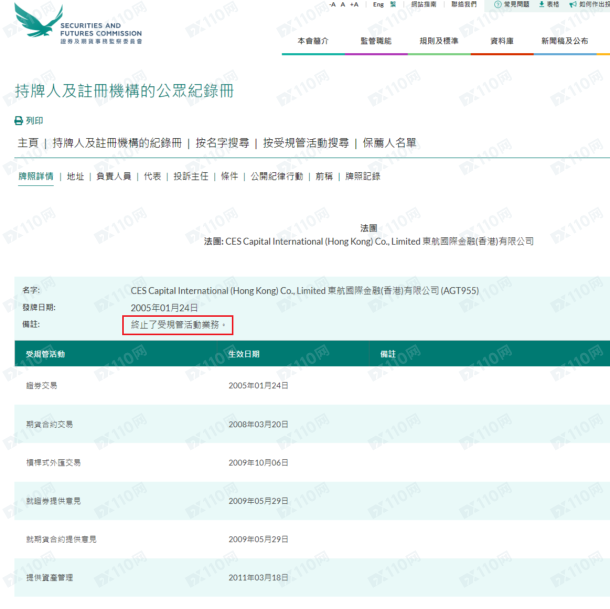Switch to the 牌照記錄 tab
Image resolution: width=610 pixels, height=609 pixels.
click(363, 176)
